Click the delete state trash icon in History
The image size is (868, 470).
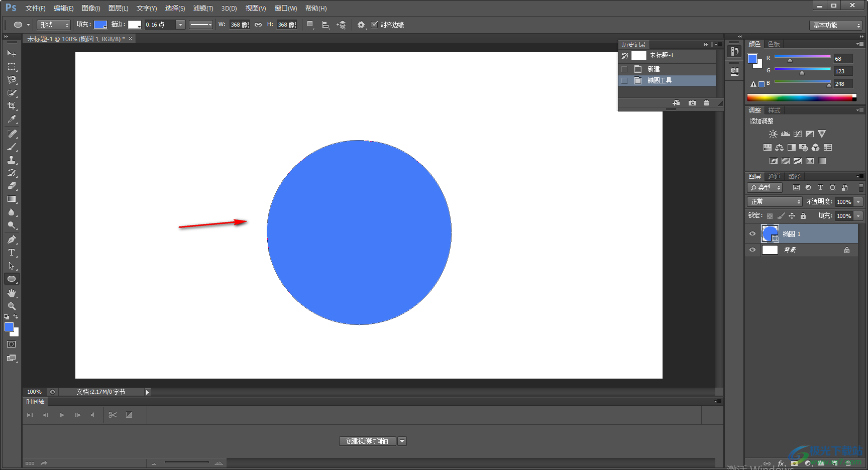point(707,103)
